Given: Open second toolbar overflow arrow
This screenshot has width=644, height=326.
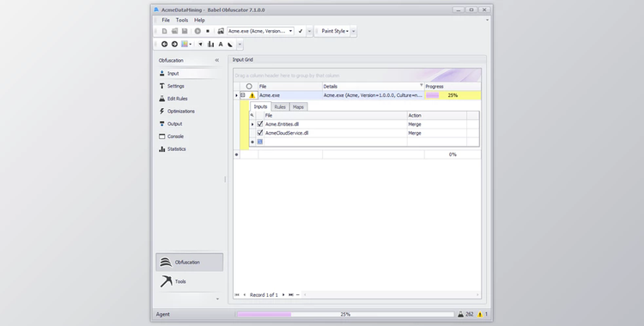Looking at the screenshot, I should (240, 45).
